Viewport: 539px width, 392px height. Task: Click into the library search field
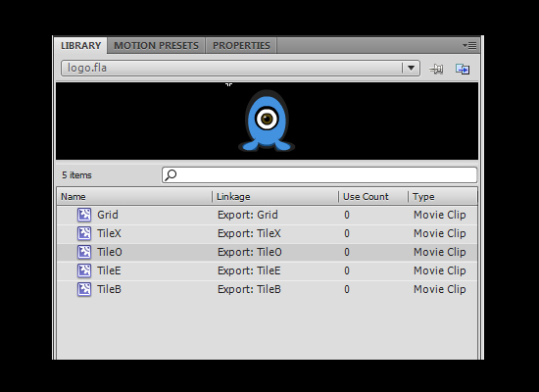[x=319, y=175]
